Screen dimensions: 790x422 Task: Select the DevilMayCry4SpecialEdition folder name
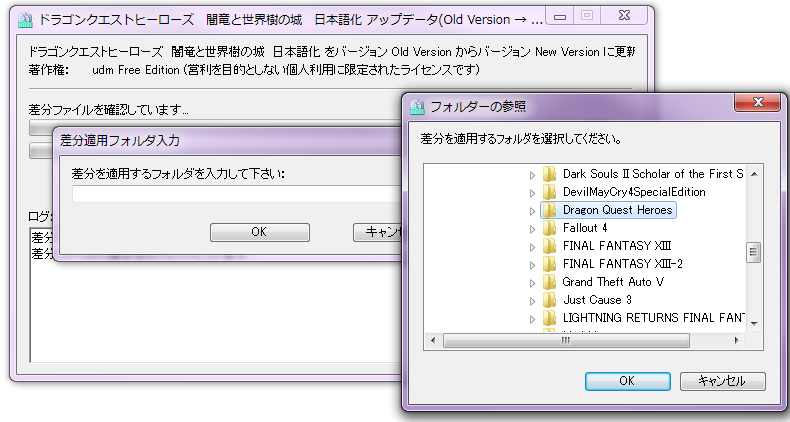pos(634,192)
